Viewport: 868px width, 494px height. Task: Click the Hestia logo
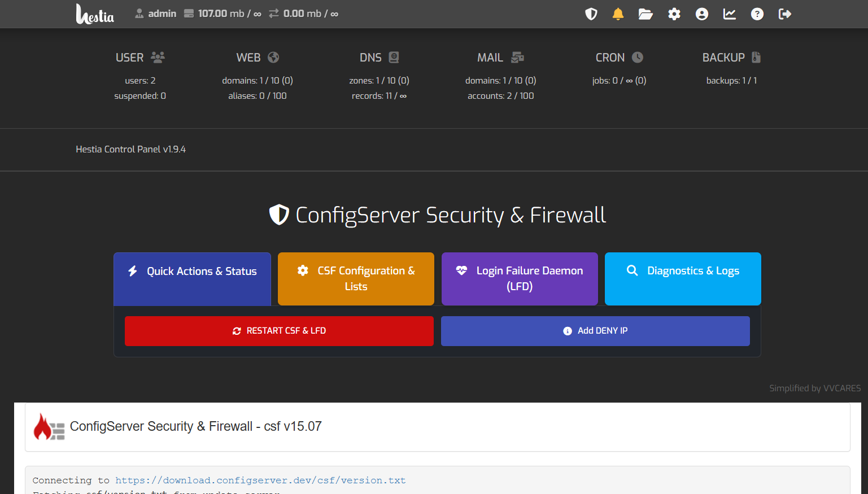pyautogui.click(x=95, y=14)
